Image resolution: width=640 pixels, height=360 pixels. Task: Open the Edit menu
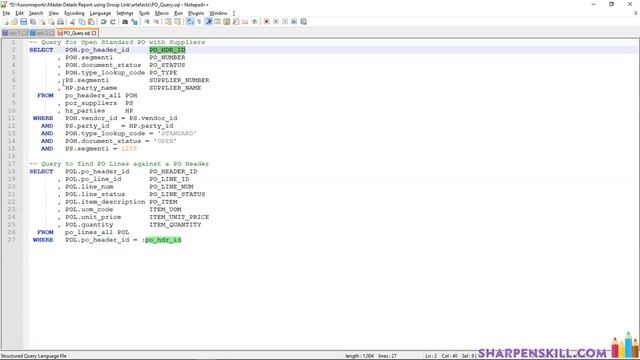(x=19, y=13)
